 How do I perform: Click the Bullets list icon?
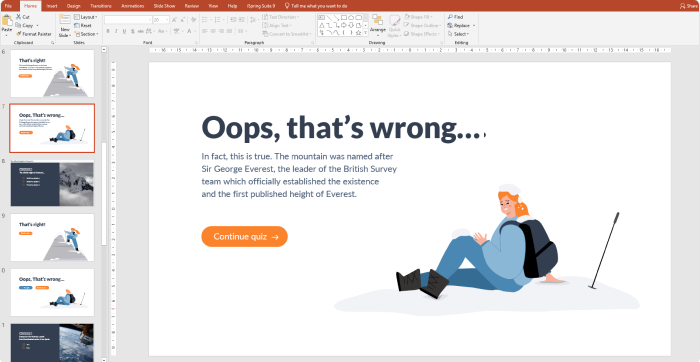pos(205,20)
